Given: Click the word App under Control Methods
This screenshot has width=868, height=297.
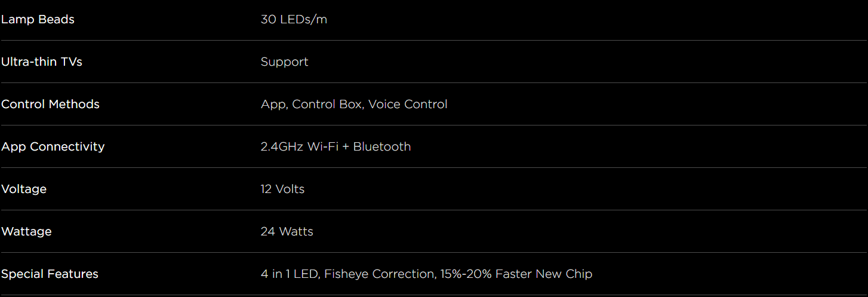Looking at the screenshot, I should coord(273,104).
